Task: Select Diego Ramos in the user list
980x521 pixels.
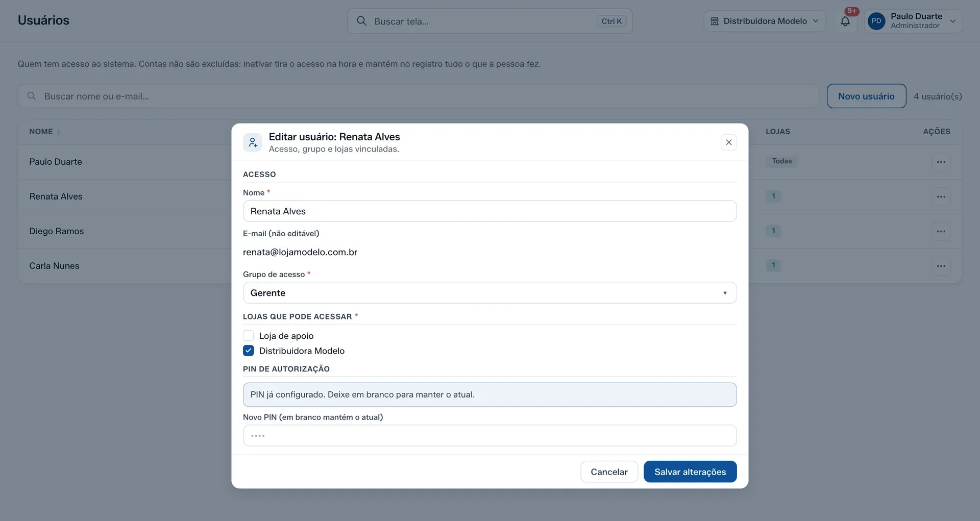Action: click(56, 231)
